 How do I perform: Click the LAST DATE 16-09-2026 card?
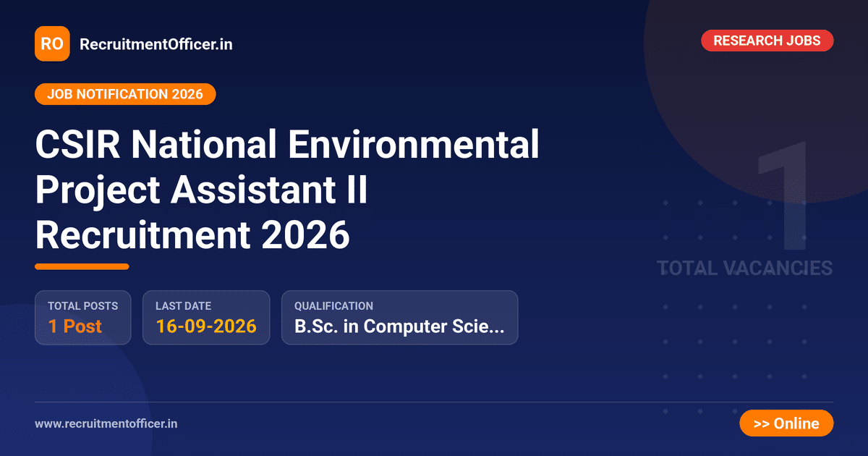(x=206, y=318)
